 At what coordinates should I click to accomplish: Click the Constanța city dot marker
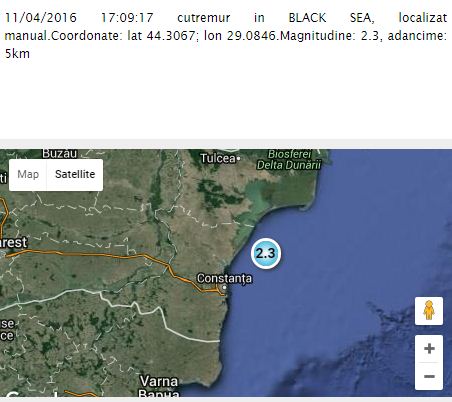[x=225, y=287]
